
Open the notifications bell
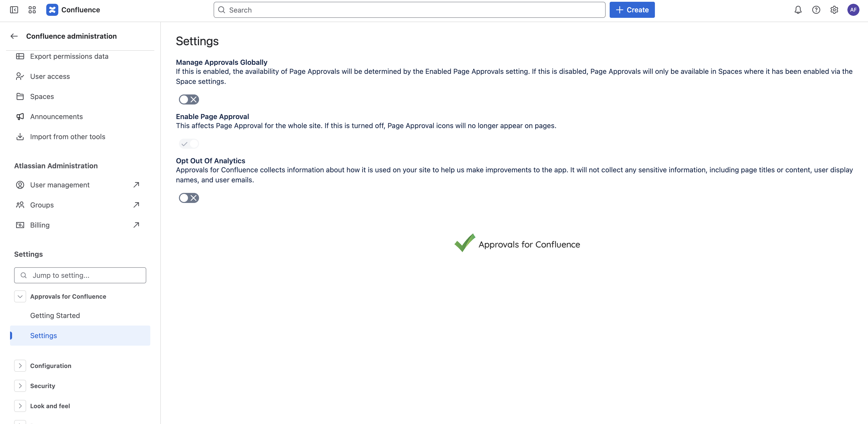click(798, 10)
